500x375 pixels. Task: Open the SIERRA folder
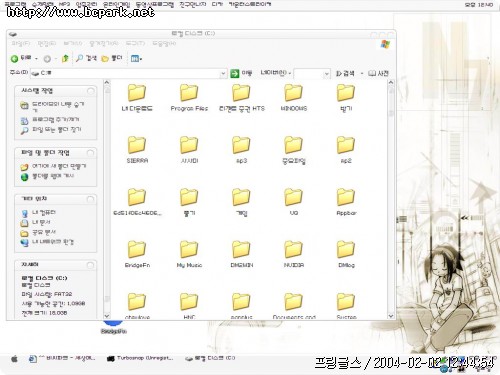click(137, 149)
